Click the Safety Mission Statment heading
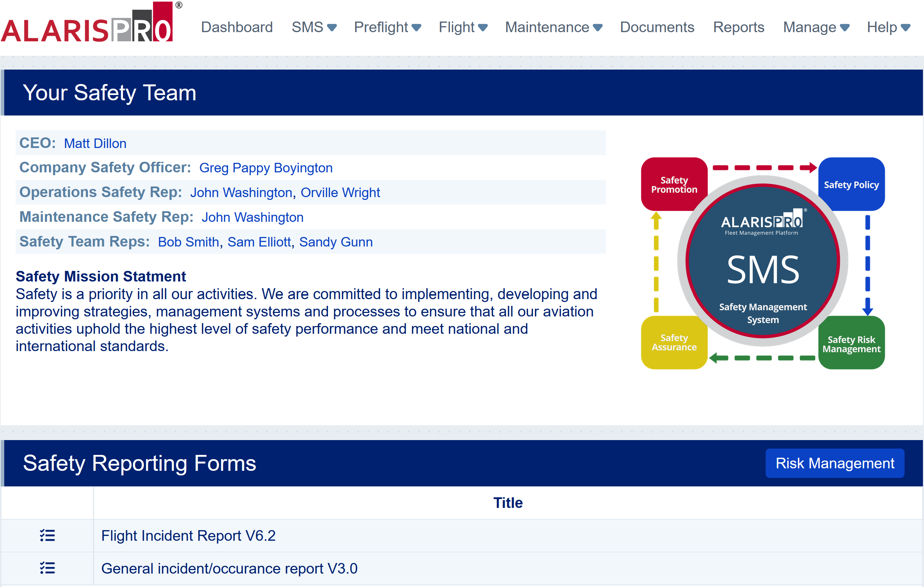This screenshot has height=587, width=924. click(x=100, y=277)
